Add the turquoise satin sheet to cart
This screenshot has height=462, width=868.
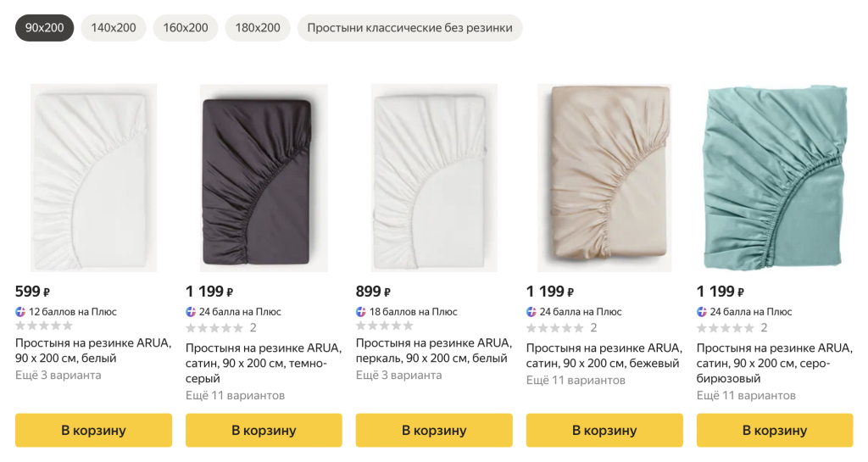pyautogui.click(x=775, y=431)
